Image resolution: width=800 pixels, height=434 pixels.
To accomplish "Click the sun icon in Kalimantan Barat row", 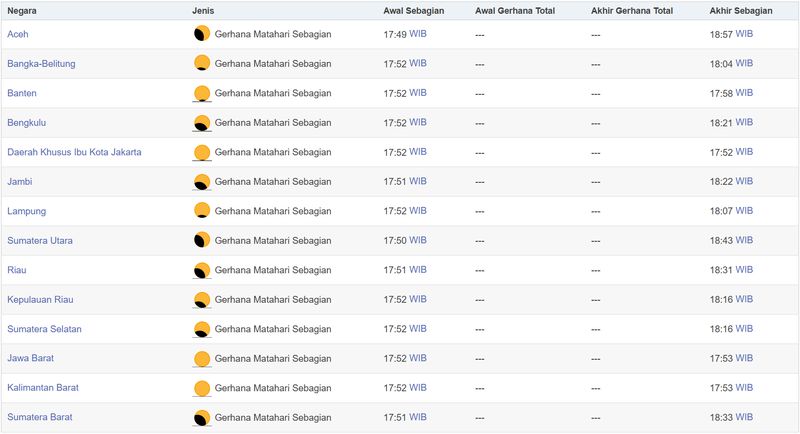I will [202, 388].
